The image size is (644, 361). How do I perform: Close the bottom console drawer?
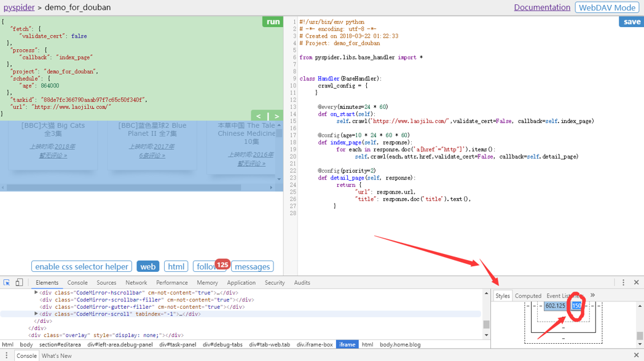point(637,355)
